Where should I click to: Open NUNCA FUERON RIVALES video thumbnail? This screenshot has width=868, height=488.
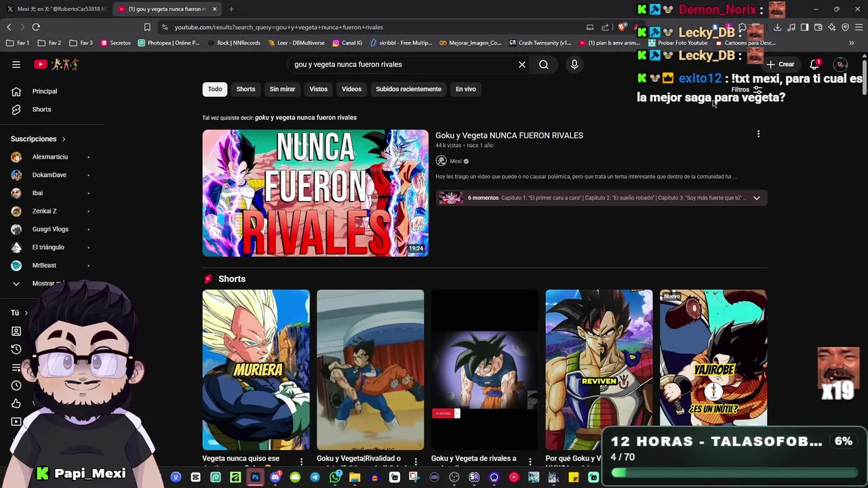coord(315,193)
